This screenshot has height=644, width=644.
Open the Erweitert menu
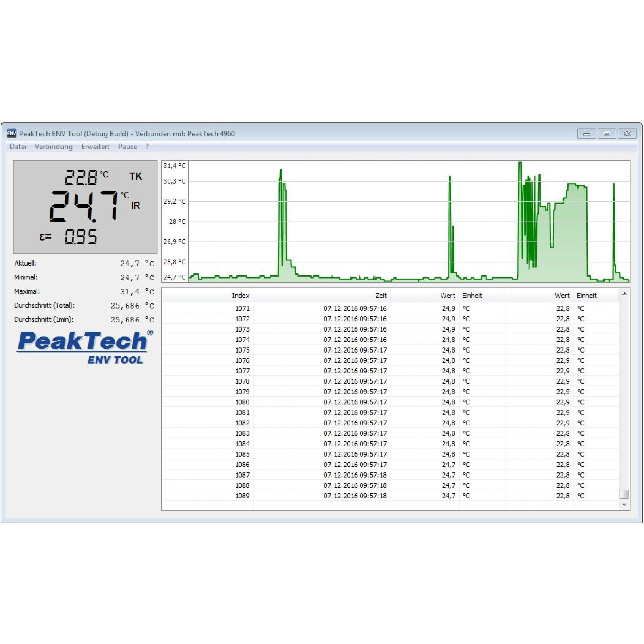pyautogui.click(x=95, y=147)
